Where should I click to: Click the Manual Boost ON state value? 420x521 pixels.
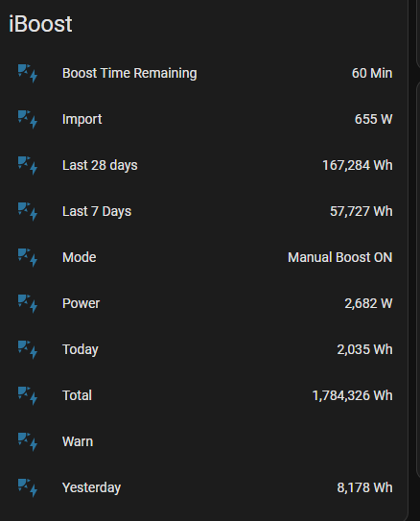[x=340, y=257]
